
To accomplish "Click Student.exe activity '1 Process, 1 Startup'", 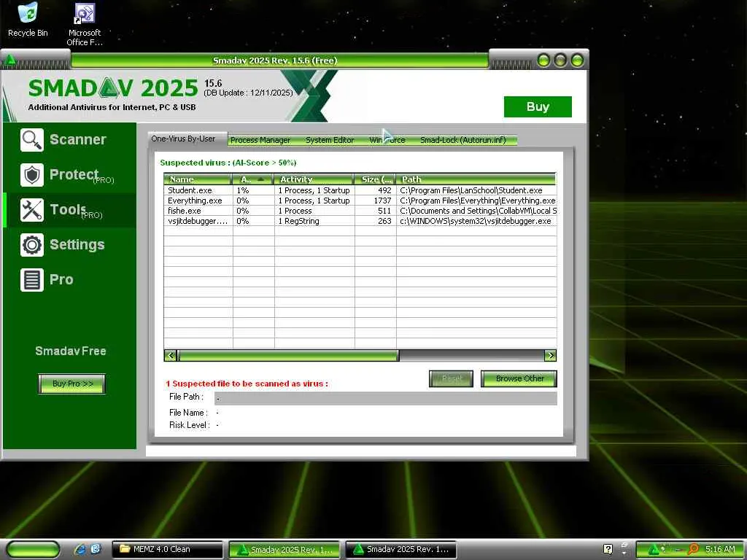I will [x=314, y=190].
